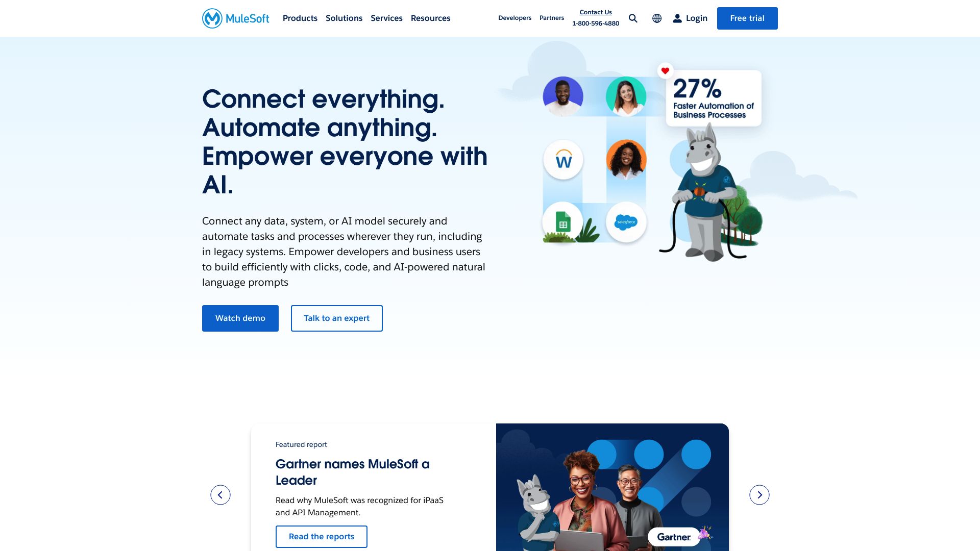Click the Free trial button
The width and height of the screenshot is (980, 551).
(747, 18)
